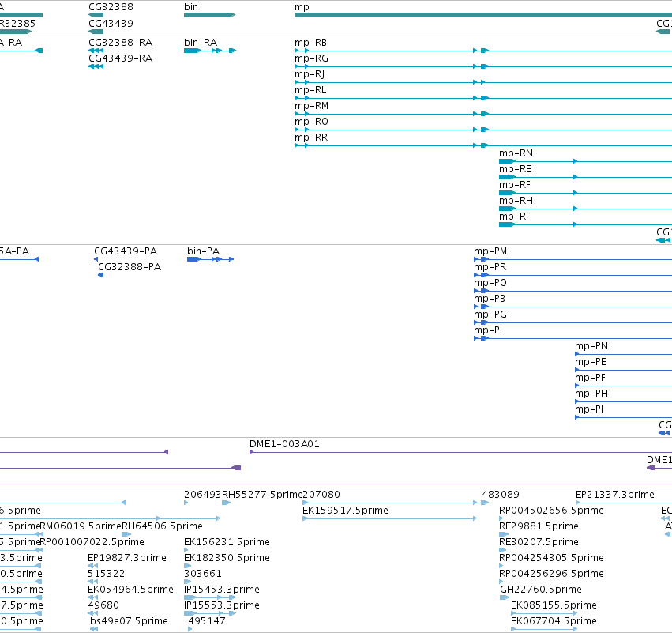Select the bin-RA transcript label
The height and width of the screenshot is (633, 672).
coord(201,43)
